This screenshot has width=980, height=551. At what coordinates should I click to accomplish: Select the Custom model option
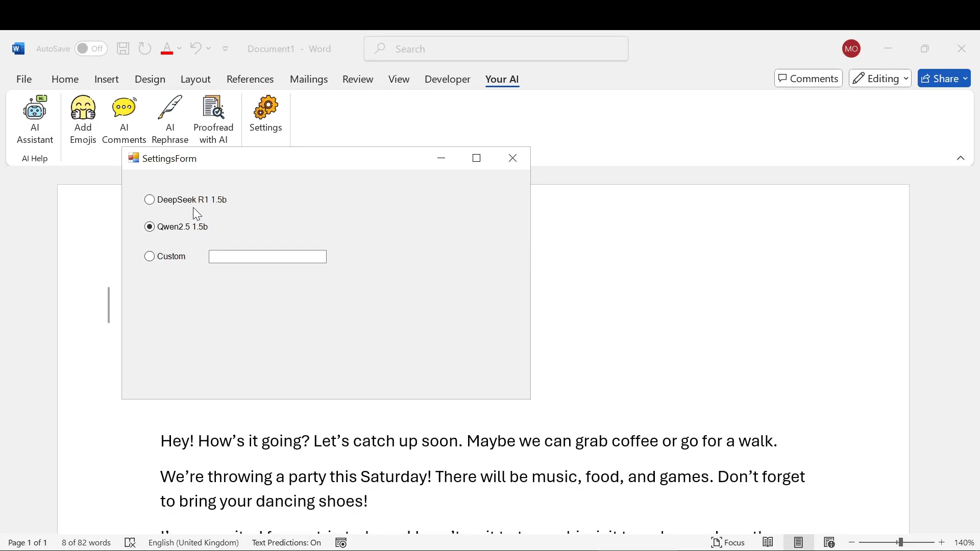click(x=165, y=256)
